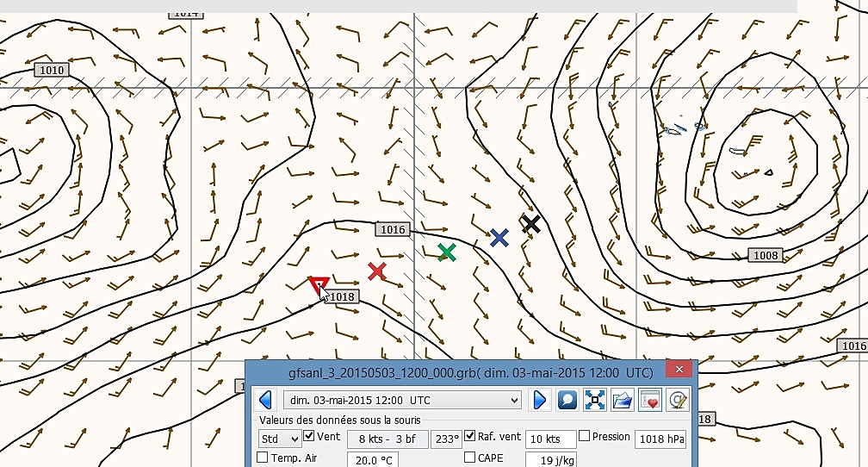The height and width of the screenshot is (467, 868).
Task: Click the wind direction field 233°
Action: tap(446, 439)
